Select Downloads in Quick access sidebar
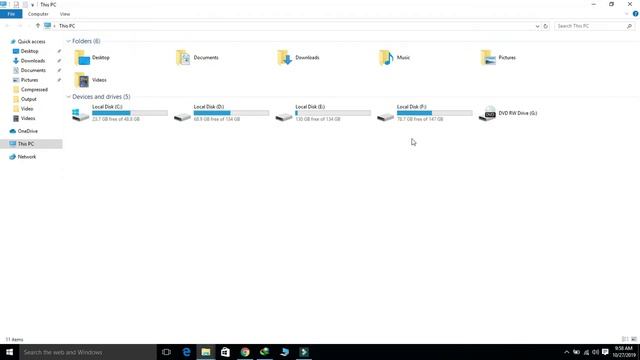640x360 pixels. tap(33, 61)
